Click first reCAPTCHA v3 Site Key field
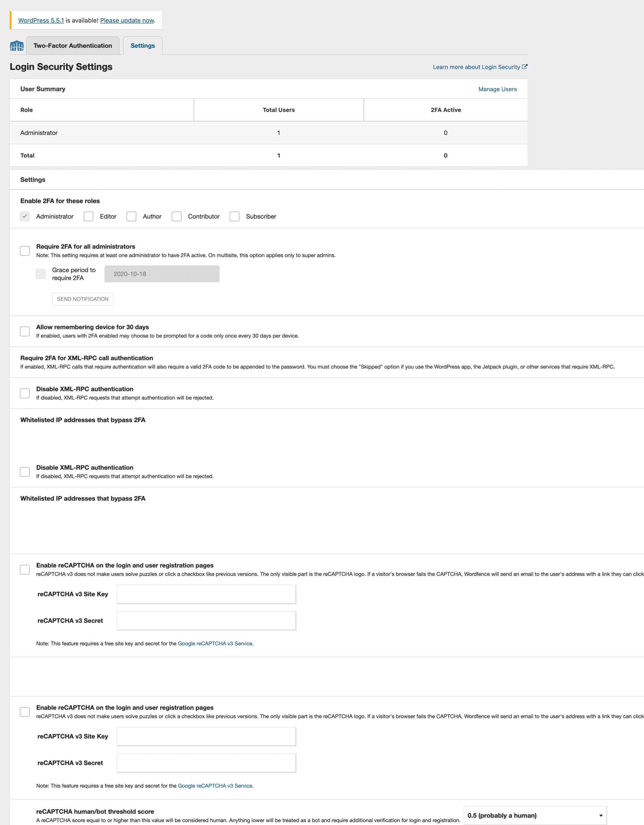 [206, 594]
